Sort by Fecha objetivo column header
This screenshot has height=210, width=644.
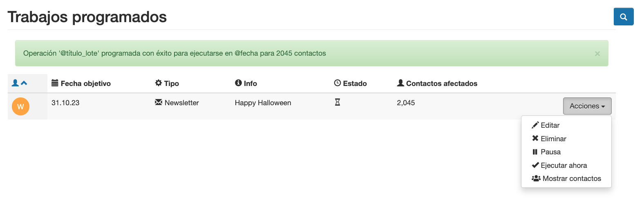point(85,84)
